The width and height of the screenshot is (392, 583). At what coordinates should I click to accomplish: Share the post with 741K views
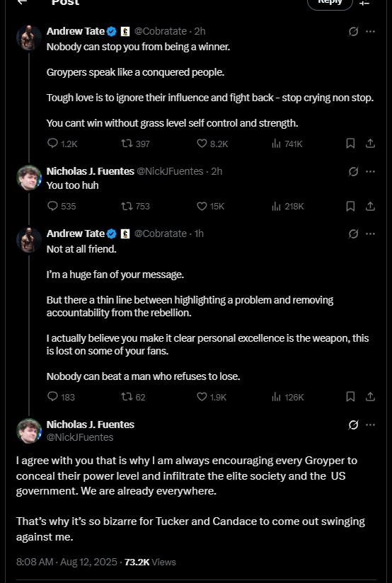pos(370,144)
